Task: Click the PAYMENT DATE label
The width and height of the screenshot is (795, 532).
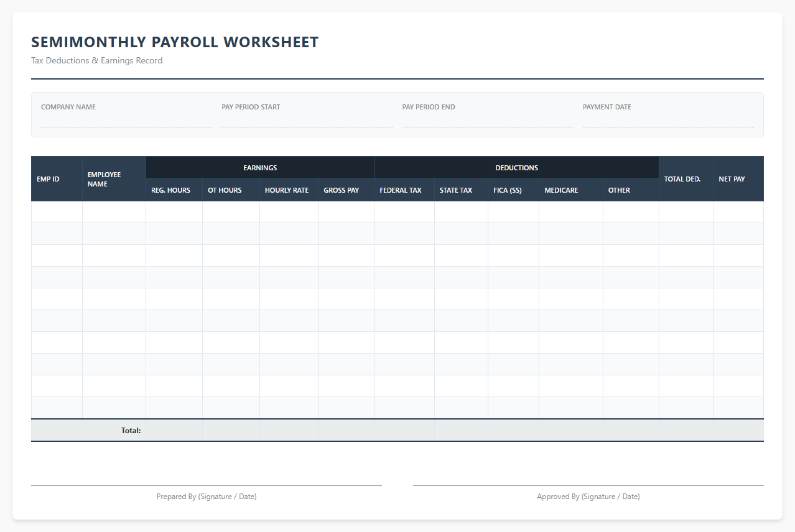Action: pos(607,107)
